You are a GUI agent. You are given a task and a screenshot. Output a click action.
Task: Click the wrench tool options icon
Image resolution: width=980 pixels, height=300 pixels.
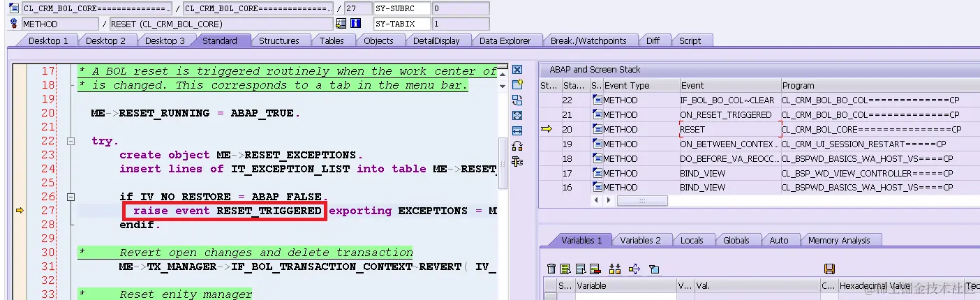pos(517,161)
